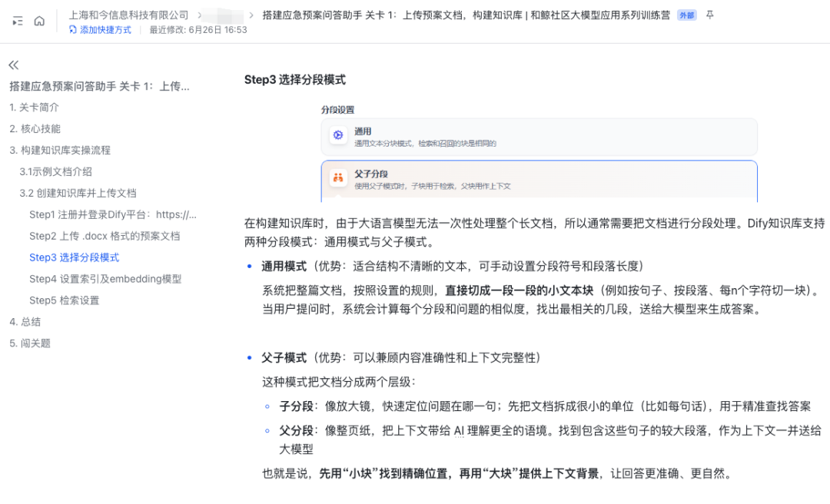Click the document title in breadcrumb
Viewport: 830px width, 504px height.
pos(466,15)
